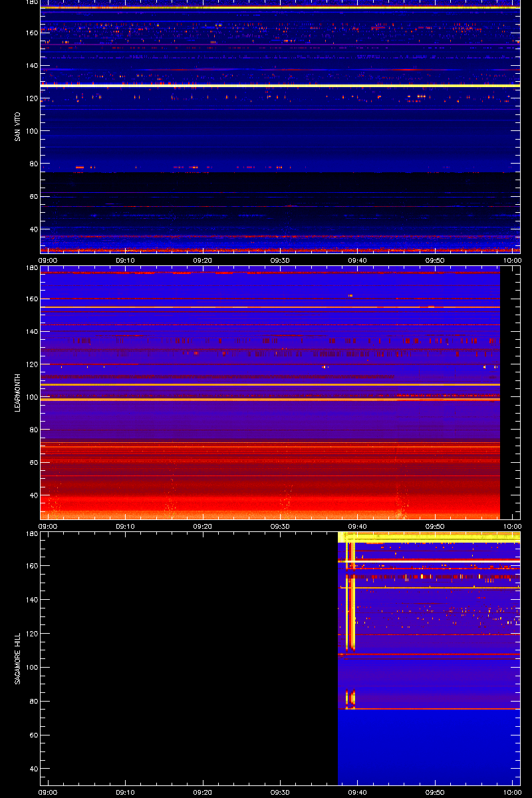Click the 10:00 time tick under San Vito

(512, 261)
